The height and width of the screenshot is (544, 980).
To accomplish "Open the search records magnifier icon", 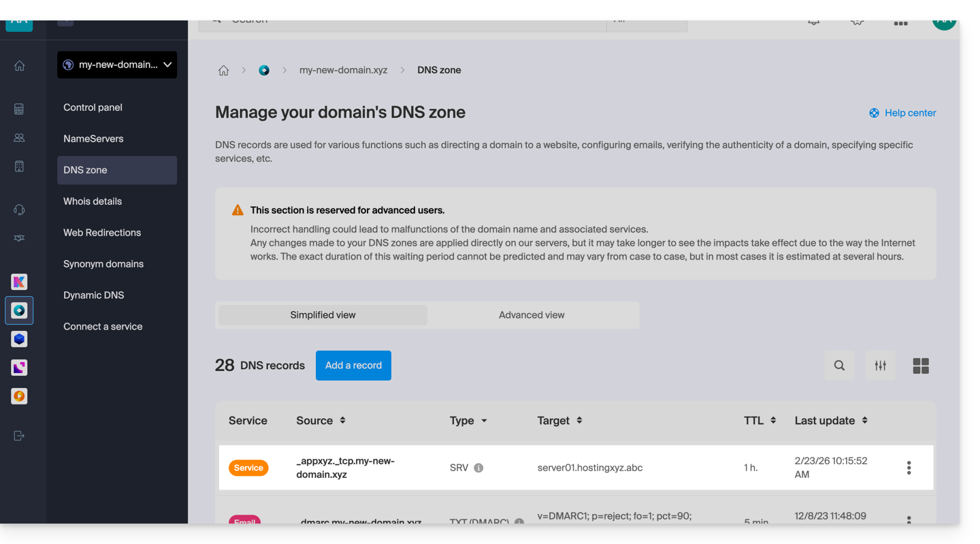I will point(839,366).
